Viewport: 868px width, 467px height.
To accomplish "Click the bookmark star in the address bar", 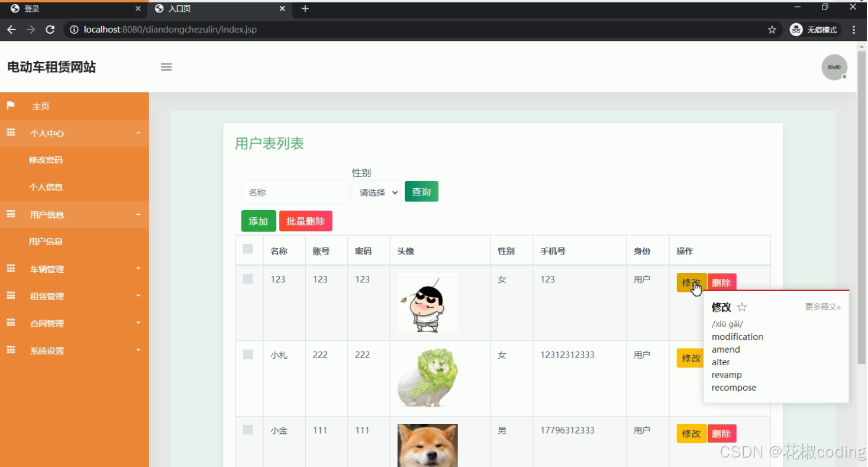I will (x=772, y=28).
